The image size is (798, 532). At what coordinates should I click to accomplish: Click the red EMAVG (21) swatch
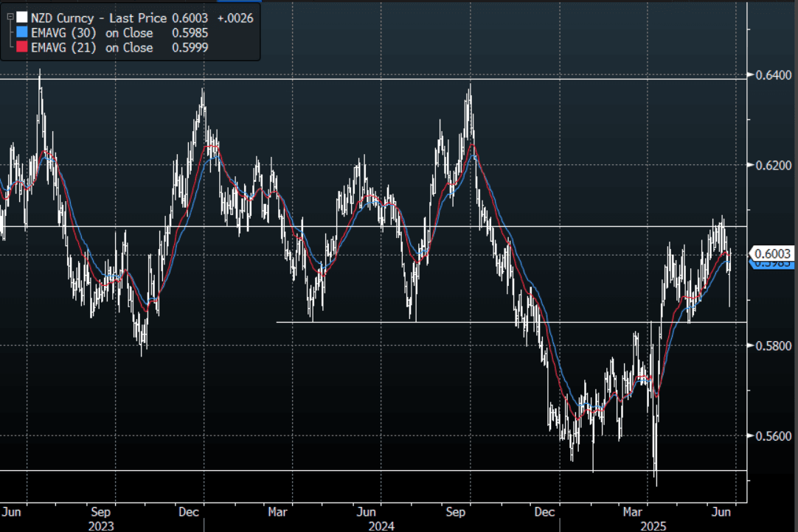coord(22,48)
